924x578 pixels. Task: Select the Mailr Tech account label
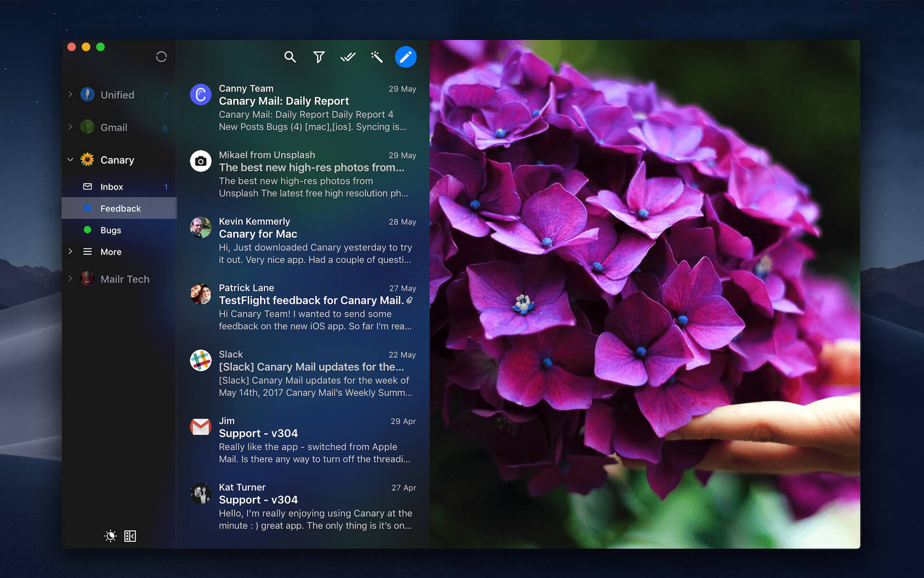pos(125,279)
